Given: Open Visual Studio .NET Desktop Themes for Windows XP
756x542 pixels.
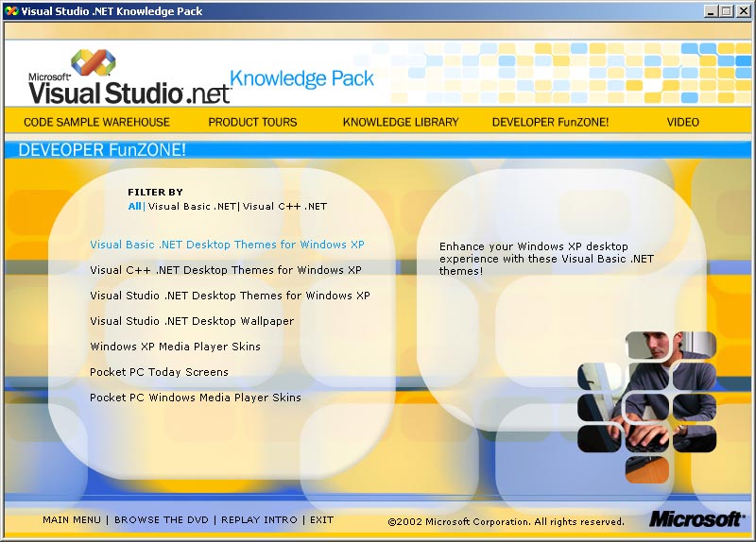Looking at the screenshot, I should point(230,296).
